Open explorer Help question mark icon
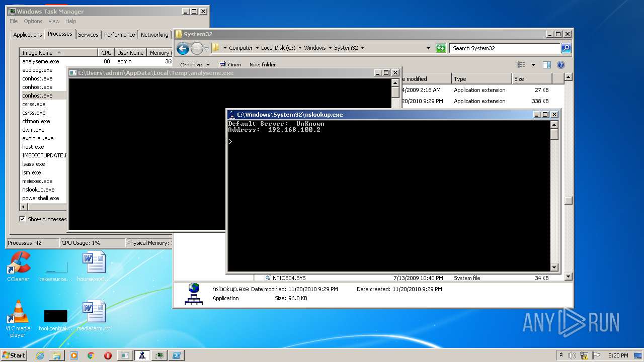 coord(561,65)
